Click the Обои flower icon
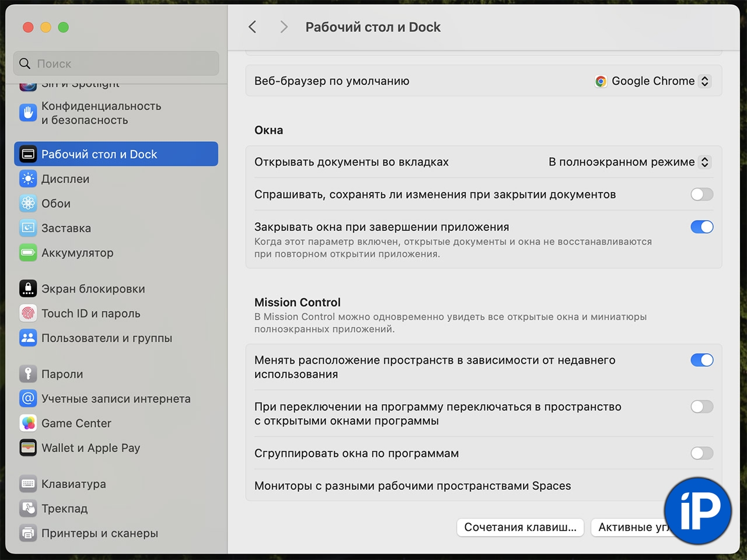The image size is (747, 560). (x=28, y=203)
